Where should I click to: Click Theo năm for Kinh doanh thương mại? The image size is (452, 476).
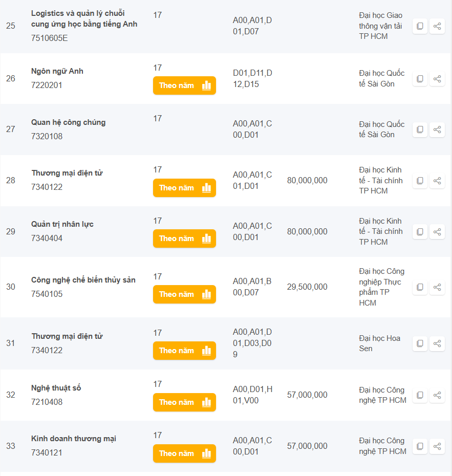[184, 453]
